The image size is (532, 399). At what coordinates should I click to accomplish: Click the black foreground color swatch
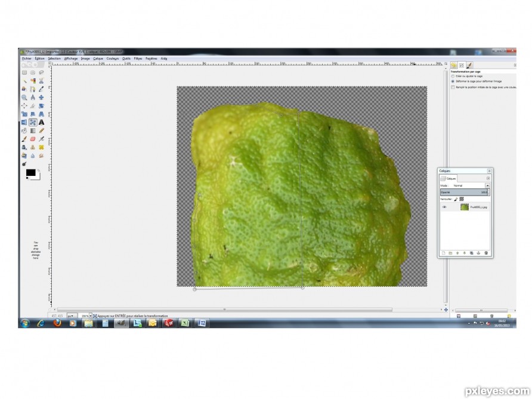[30, 173]
